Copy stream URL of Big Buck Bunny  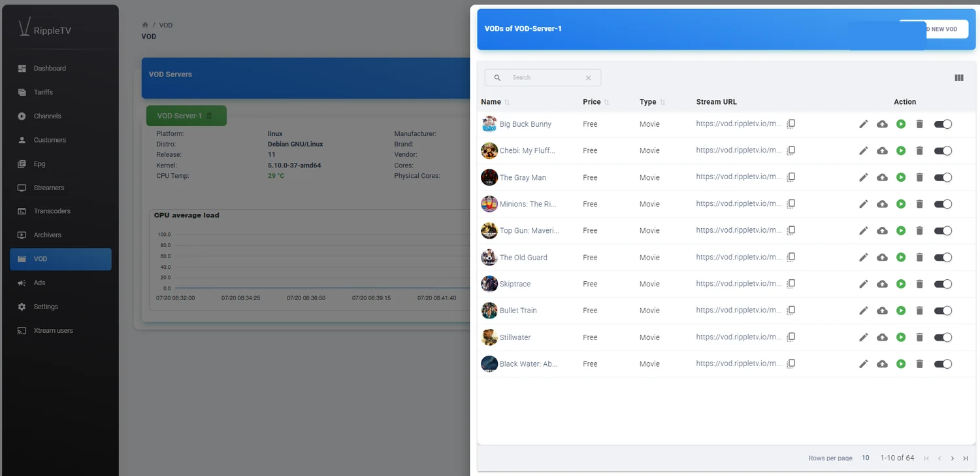[x=791, y=124]
